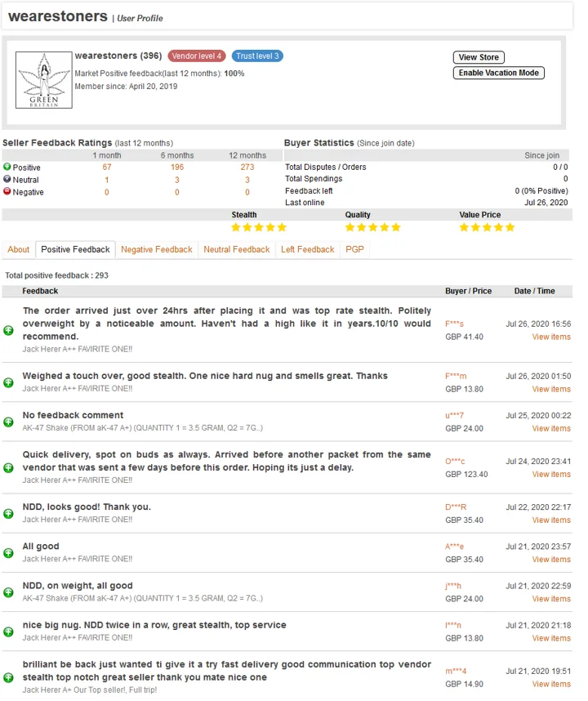The image size is (588, 701).
Task: Click the 'GBP 123.40' price
Action: 466,474
